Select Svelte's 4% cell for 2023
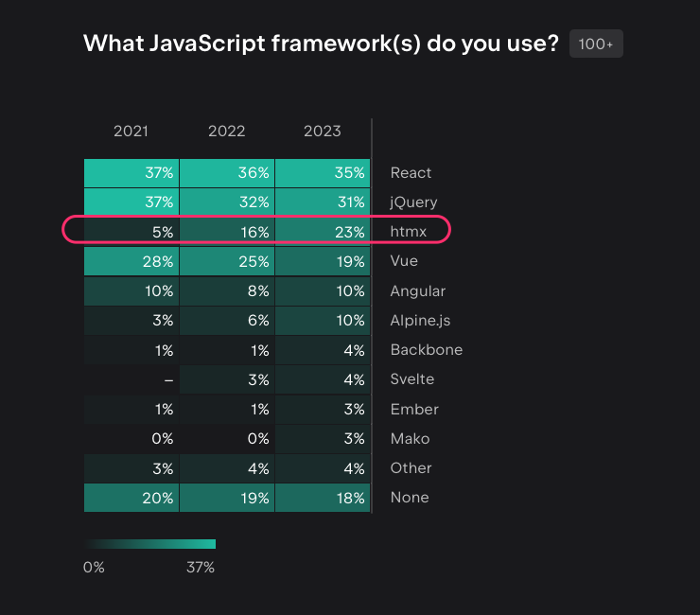700x615 pixels. [x=323, y=379]
